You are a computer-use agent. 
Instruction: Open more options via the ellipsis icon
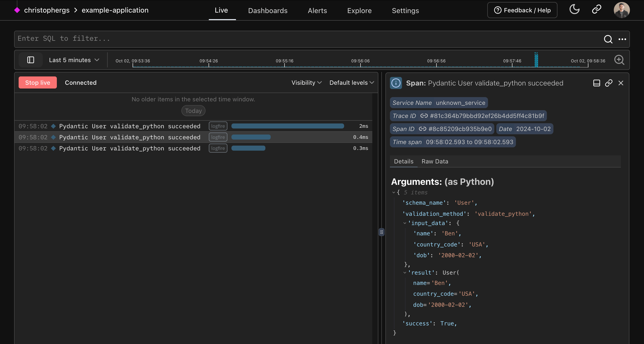tap(623, 39)
